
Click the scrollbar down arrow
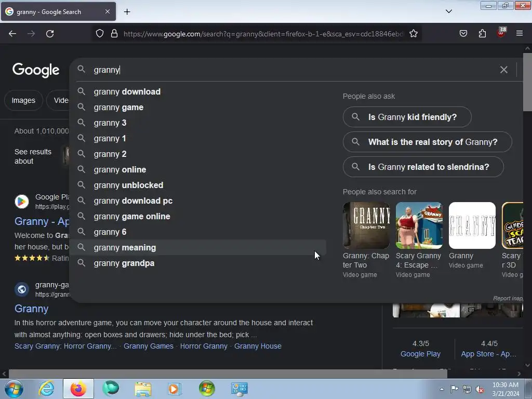pyautogui.click(x=528, y=365)
